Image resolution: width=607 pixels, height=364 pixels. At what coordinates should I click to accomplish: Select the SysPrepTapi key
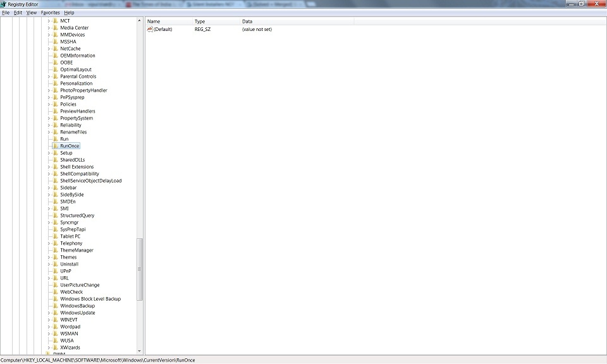73,229
